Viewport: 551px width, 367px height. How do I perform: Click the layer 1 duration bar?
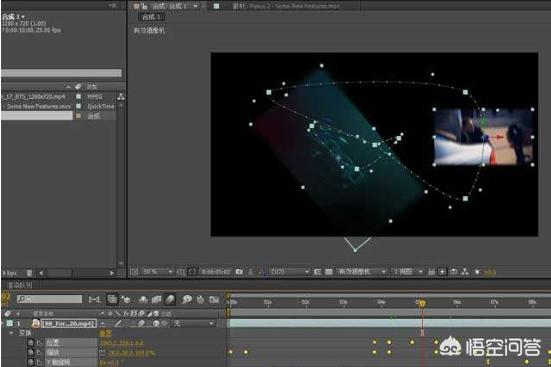pyautogui.click(x=389, y=323)
